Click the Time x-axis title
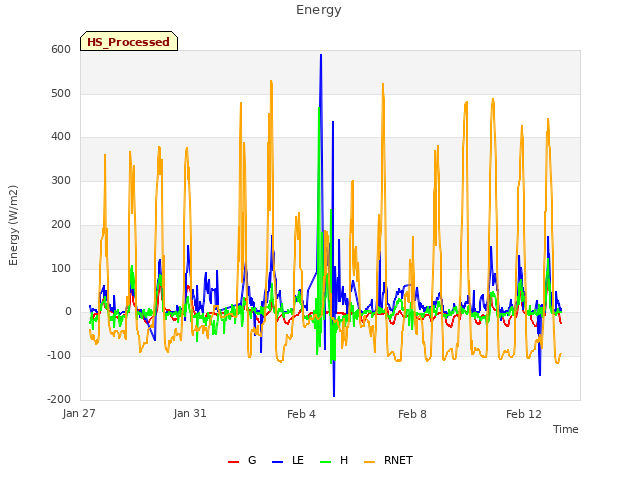The width and height of the screenshot is (640, 480). pos(566,429)
